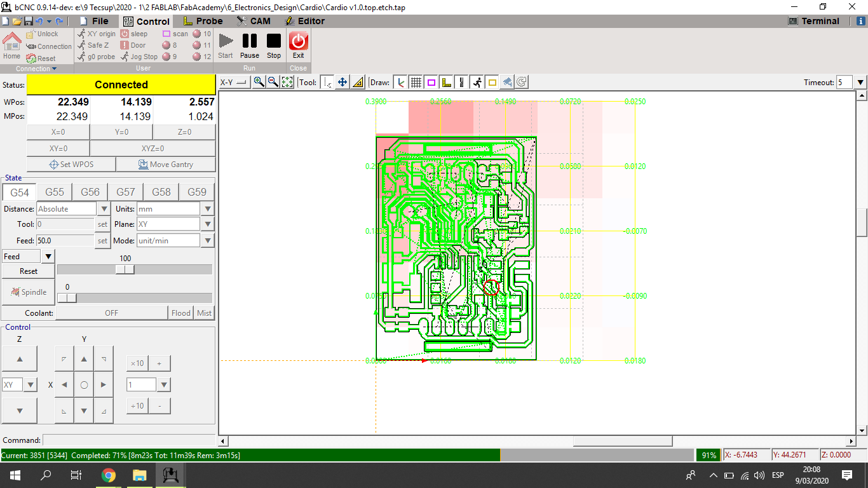Toggle drawing of the axes

click(400, 82)
